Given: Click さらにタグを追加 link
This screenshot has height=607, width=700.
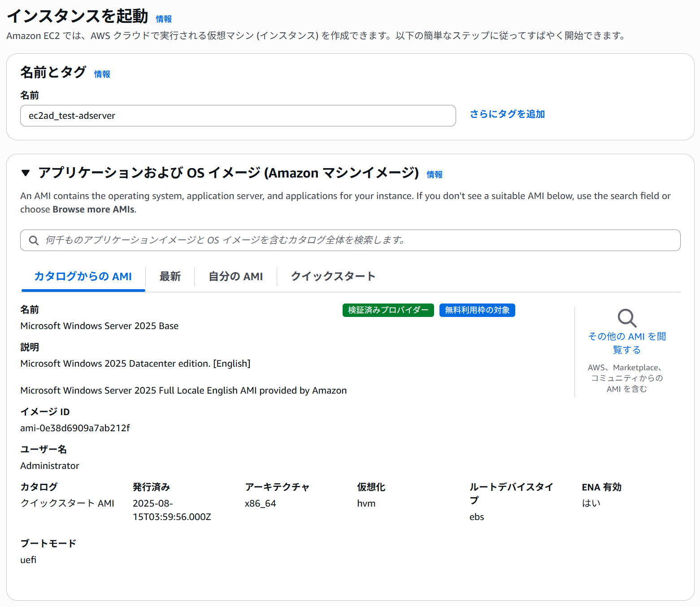Looking at the screenshot, I should point(507,114).
